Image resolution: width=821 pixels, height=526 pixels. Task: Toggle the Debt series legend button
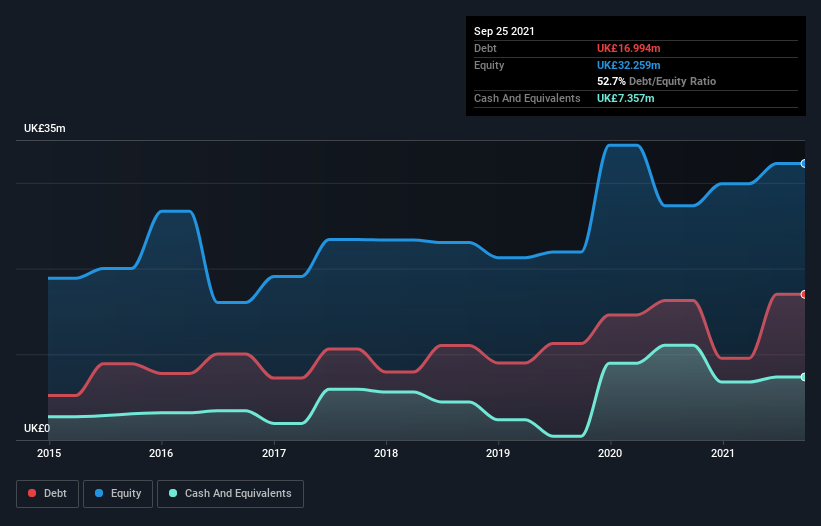(47, 494)
